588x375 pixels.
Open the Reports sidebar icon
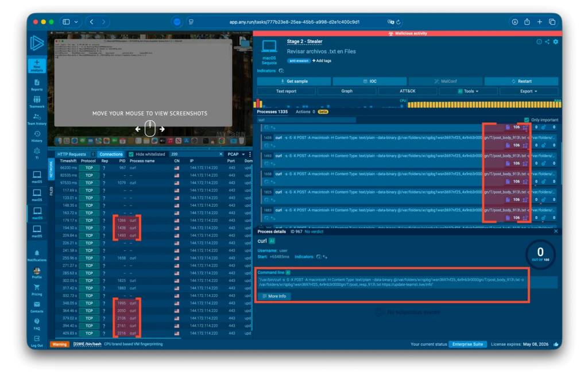point(37,85)
